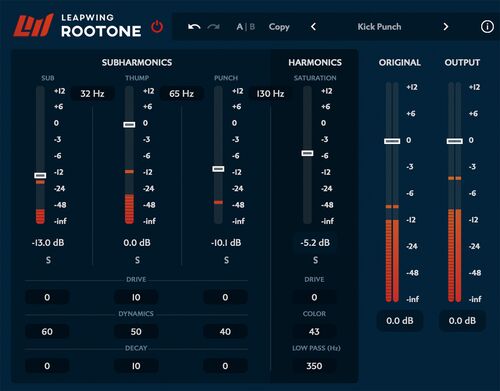Screen dimensions: 500x391
Task: Select the Low Pass 350 Hz field
Action: pyautogui.click(x=314, y=366)
